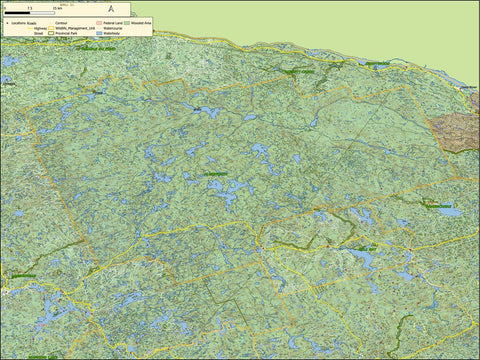The width and height of the screenshot is (480, 360).
Task: Click the Highway legend label
Action: [x=40, y=28]
